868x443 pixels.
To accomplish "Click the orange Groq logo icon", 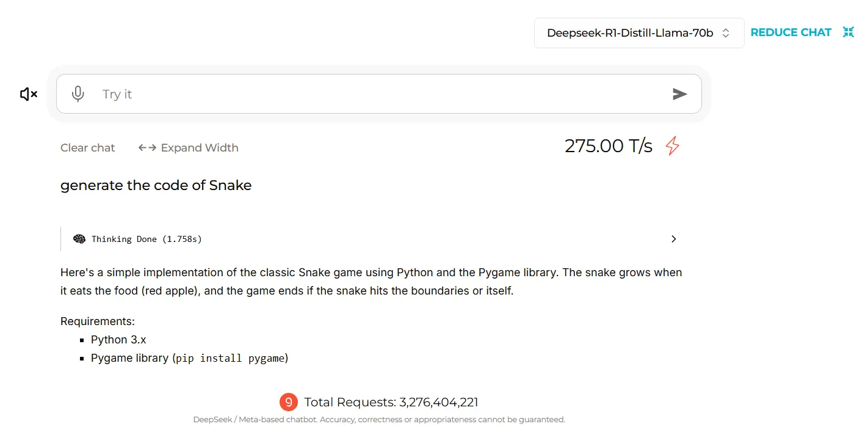I will tap(289, 402).
